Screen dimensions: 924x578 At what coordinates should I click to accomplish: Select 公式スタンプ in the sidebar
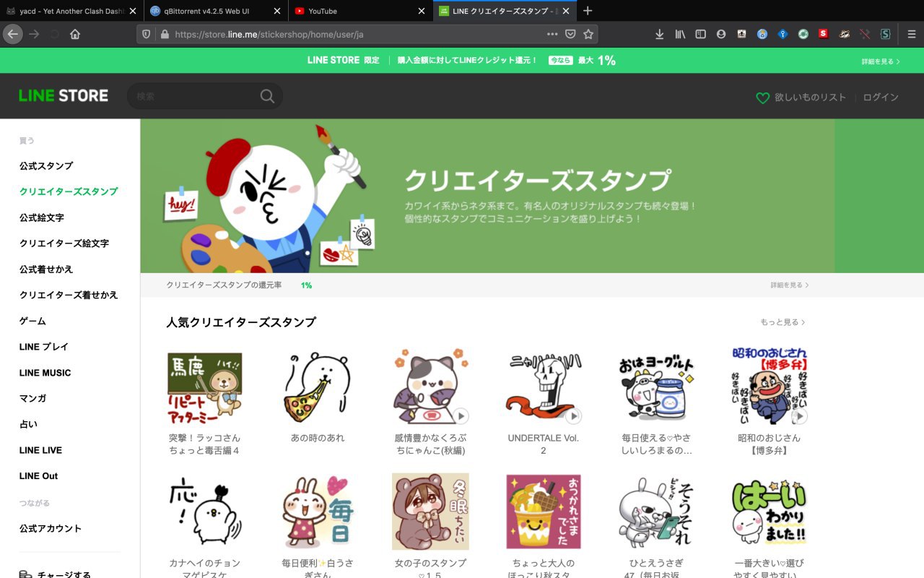click(x=46, y=166)
